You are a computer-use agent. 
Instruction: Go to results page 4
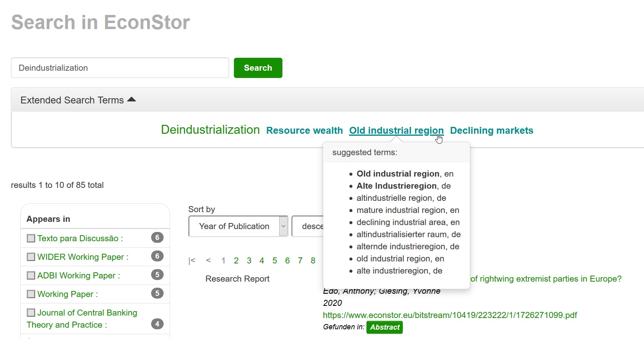(x=262, y=261)
